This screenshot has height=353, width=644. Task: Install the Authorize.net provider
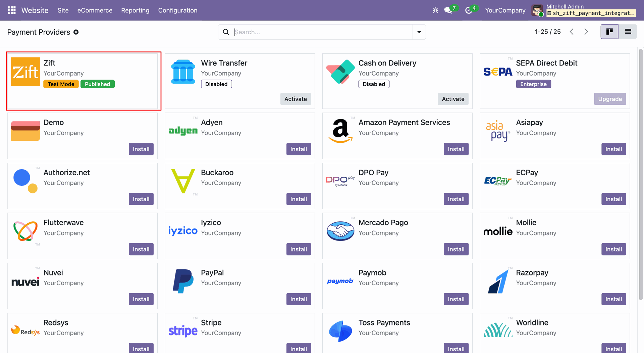click(x=141, y=199)
